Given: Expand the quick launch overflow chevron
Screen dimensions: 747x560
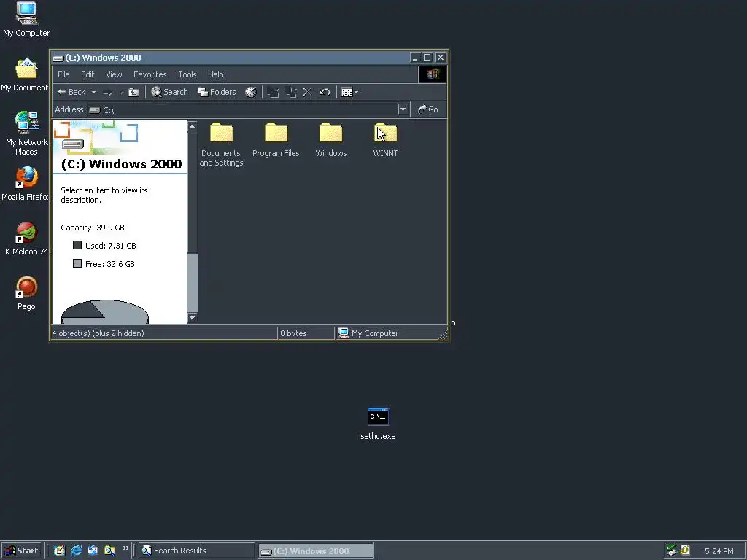Looking at the screenshot, I should point(125,548).
